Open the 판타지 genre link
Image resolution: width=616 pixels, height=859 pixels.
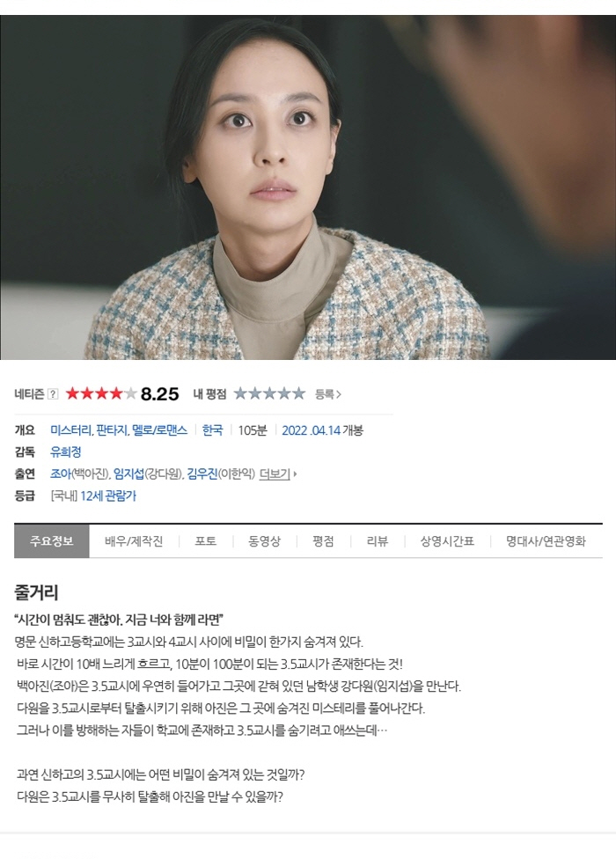[x=112, y=430]
